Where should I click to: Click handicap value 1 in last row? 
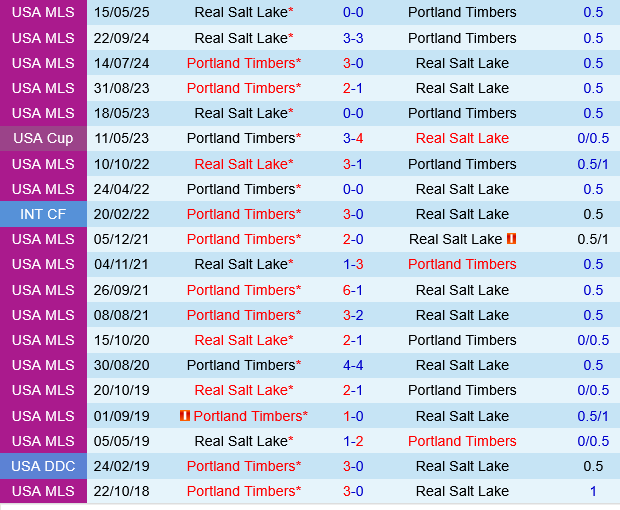click(x=593, y=491)
